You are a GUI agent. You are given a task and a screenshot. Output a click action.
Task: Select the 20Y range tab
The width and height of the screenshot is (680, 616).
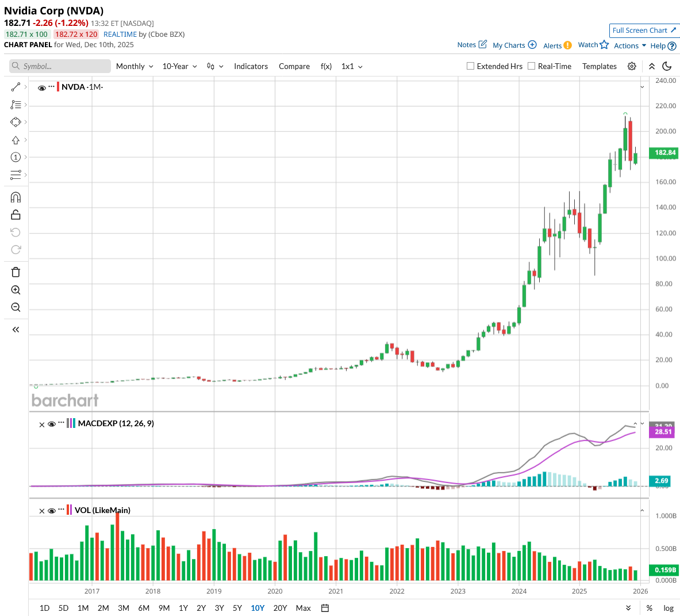pyautogui.click(x=280, y=608)
